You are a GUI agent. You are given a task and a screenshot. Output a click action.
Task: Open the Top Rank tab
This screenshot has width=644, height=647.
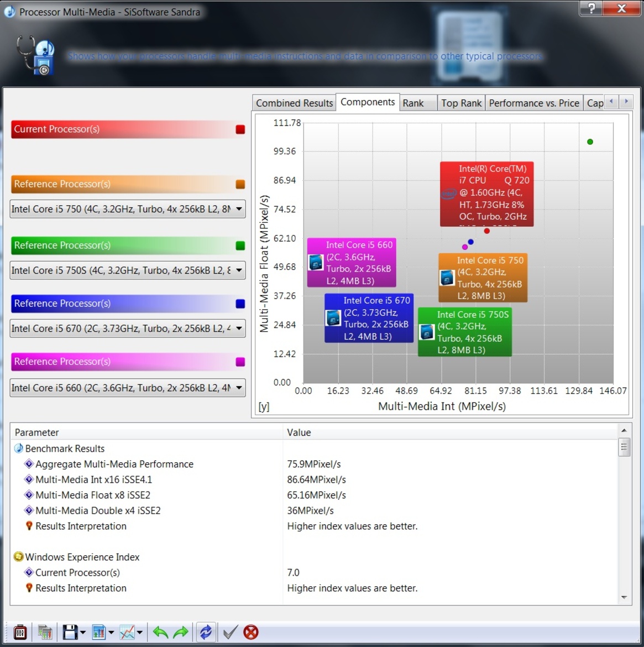(x=461, y=103)
